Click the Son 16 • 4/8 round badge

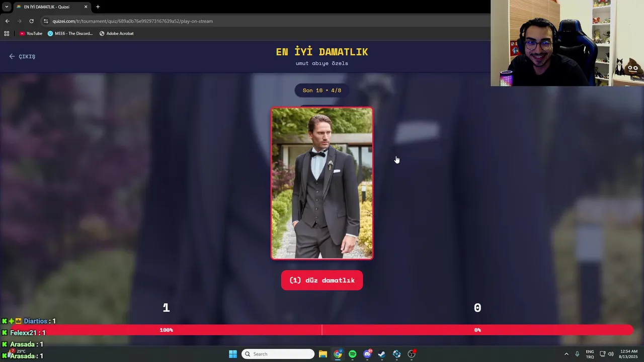pyautogui.click(x=322, y=90)
